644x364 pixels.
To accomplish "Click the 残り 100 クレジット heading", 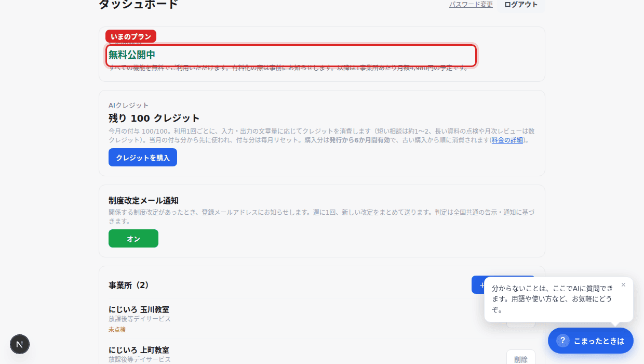I will [154, 118].
